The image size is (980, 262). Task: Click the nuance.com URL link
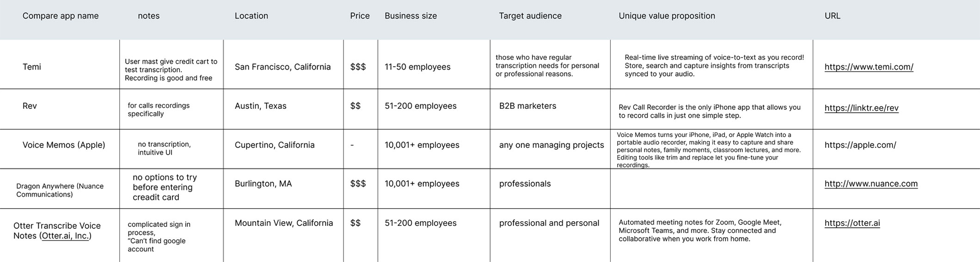pos(871,184)
